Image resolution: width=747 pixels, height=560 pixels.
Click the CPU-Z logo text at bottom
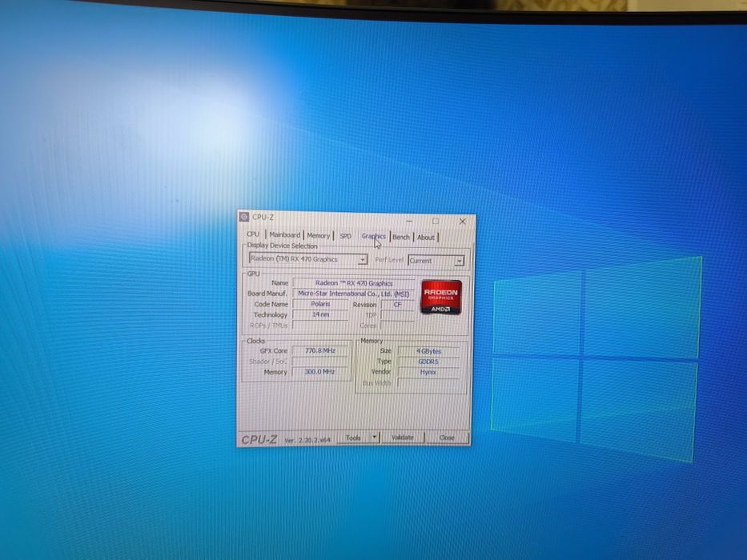pyautogui.click(x=259, y=439)
